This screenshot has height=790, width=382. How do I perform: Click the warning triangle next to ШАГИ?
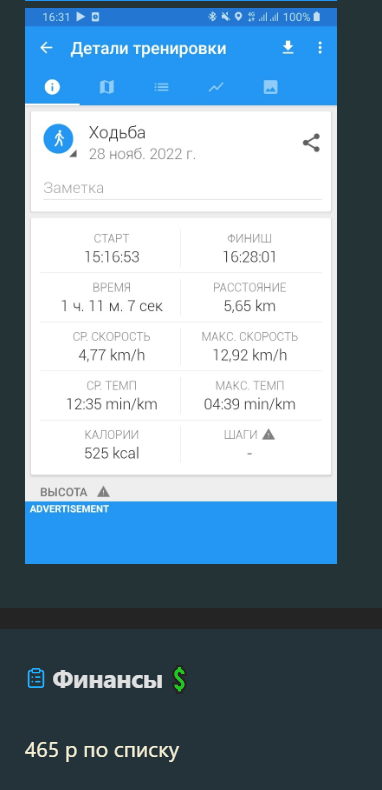[x=269, y=434]
